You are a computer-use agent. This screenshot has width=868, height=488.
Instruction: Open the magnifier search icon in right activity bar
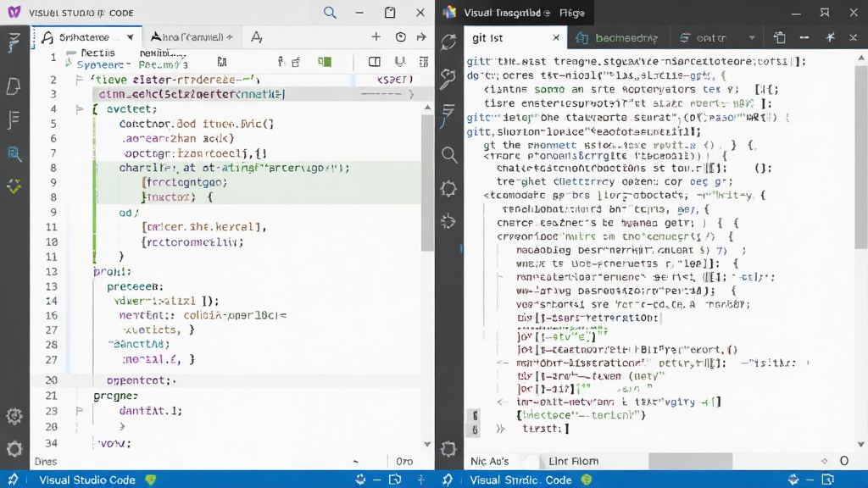[449, 155]
